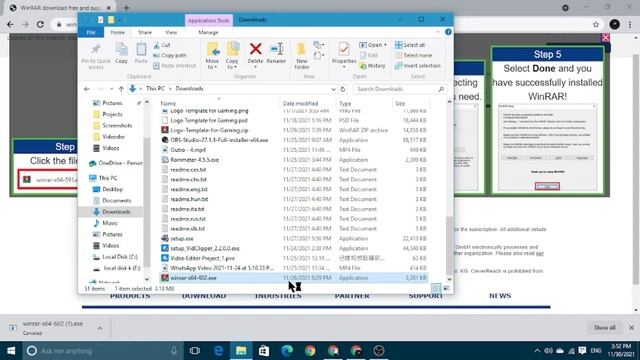Click the Windows Start button
The width and height of the screenshot is (640, 360).
[x=11, y=351]
